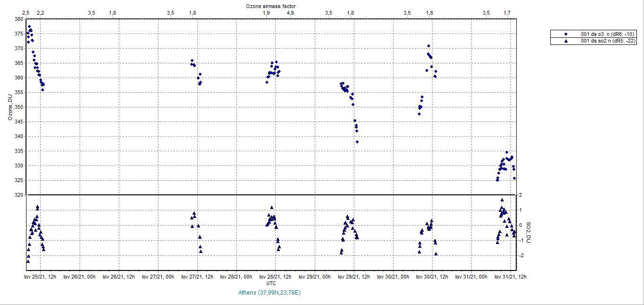The image size is (644, 305).
Task: Select the highest SO2 triangle on January 31
Action: tap(502, 200)
